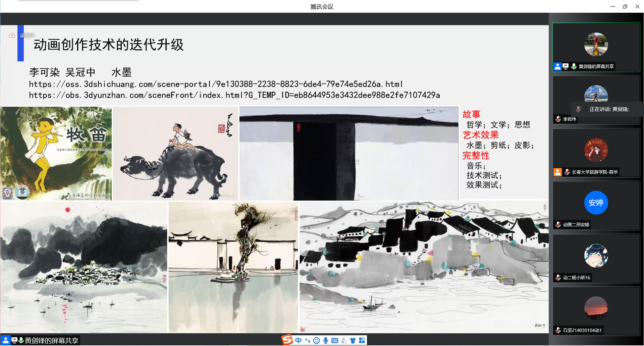Screen dimensions: 644x346
Task: Close the 腾讯会议 window
Action: [637, 6]
